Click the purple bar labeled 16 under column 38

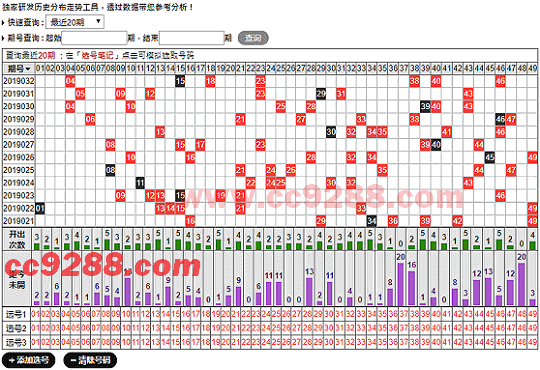pyautogui.click(x=412, y=288)
